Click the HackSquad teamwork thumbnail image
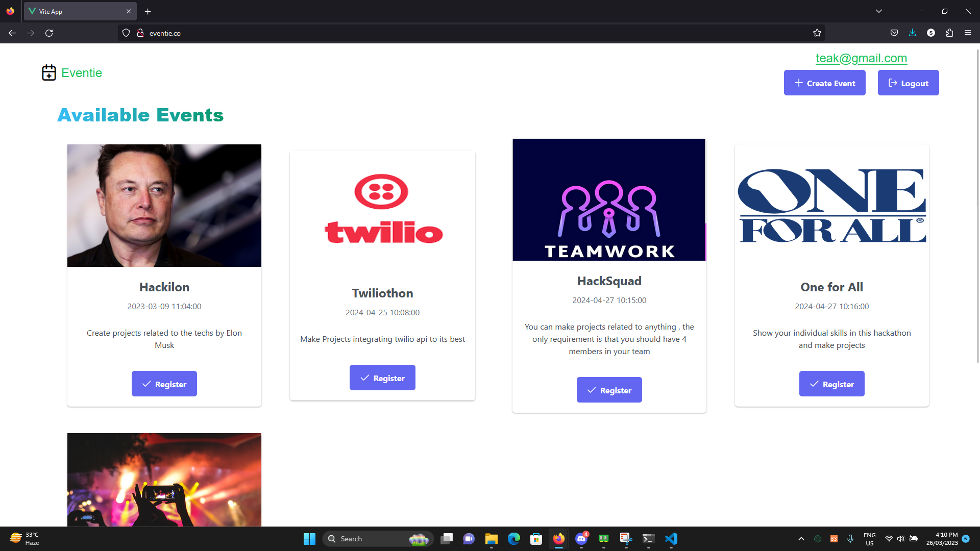This screenshot has width=980, height=551. tap(609, 199)
